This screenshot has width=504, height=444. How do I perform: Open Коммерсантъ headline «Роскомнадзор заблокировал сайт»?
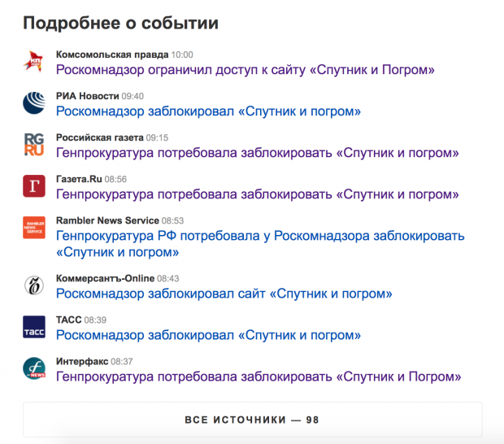[x=224, y=294]
